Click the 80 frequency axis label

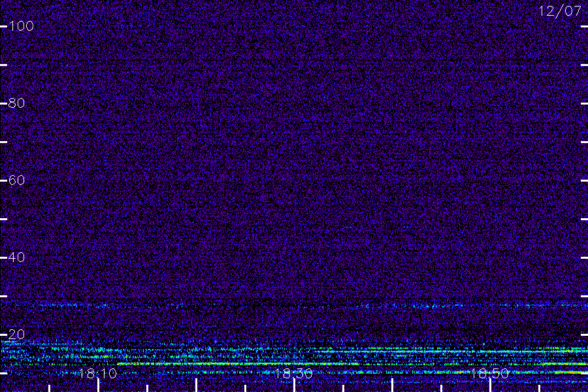[x=16, y=103]
